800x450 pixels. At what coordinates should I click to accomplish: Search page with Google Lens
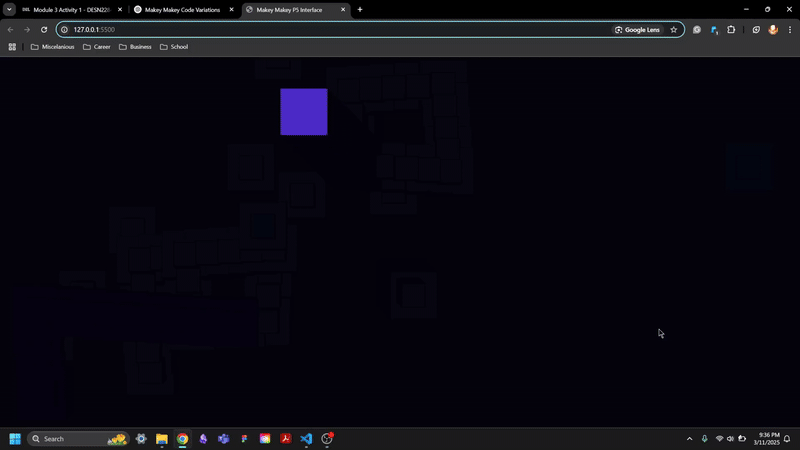point(637,30)
